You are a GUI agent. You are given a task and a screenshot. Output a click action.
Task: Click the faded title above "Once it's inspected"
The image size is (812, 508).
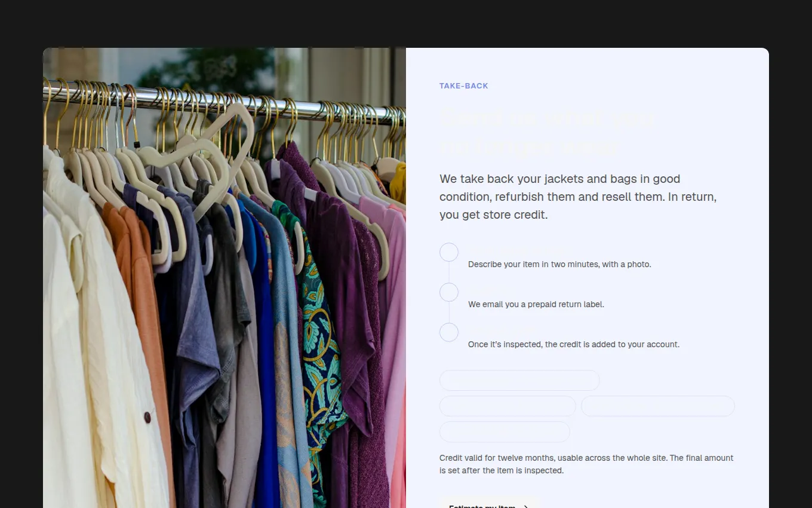pos(503,329)
